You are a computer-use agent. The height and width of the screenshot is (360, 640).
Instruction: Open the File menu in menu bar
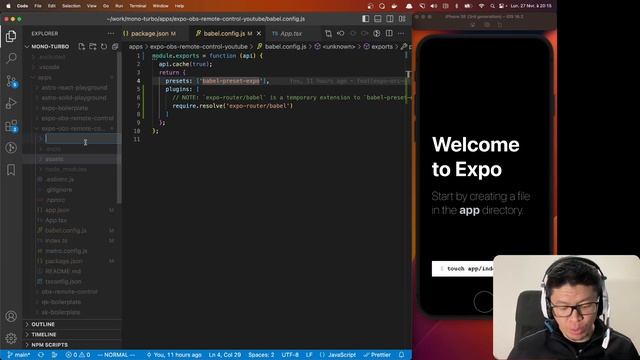click(38, 6)
